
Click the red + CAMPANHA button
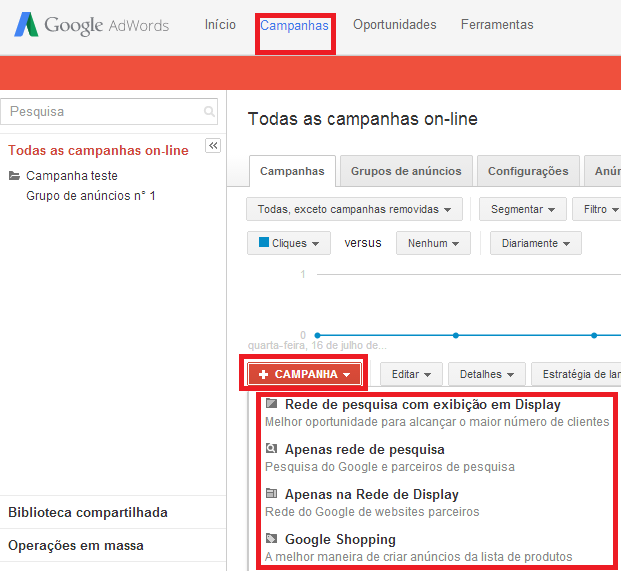click(304, 374)
